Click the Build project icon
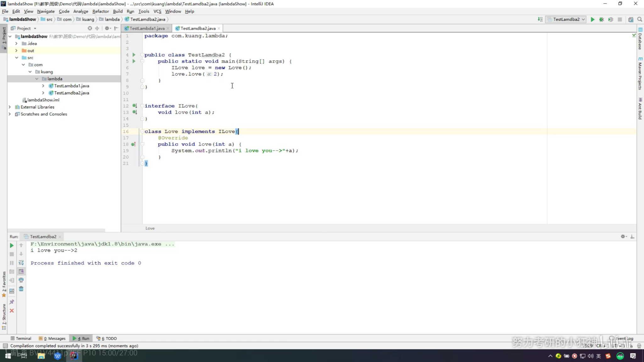644x362 pixels. (x=540, y=19)
